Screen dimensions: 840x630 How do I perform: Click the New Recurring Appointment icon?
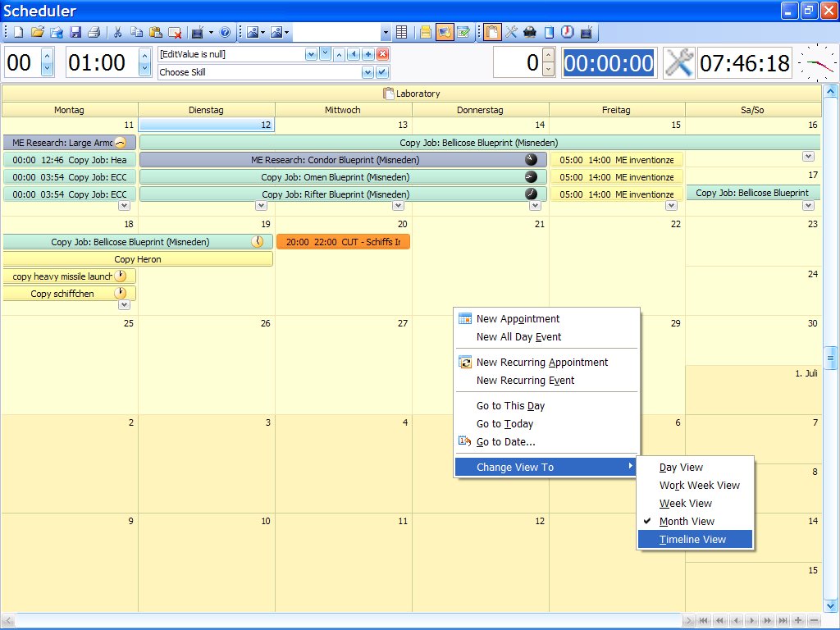click(x=465, y=362)
